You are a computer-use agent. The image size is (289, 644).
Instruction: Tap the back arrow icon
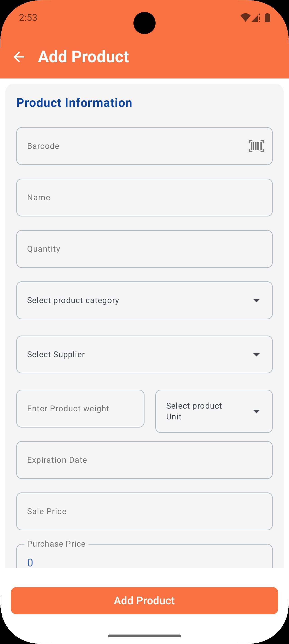[x=19, y=57]
